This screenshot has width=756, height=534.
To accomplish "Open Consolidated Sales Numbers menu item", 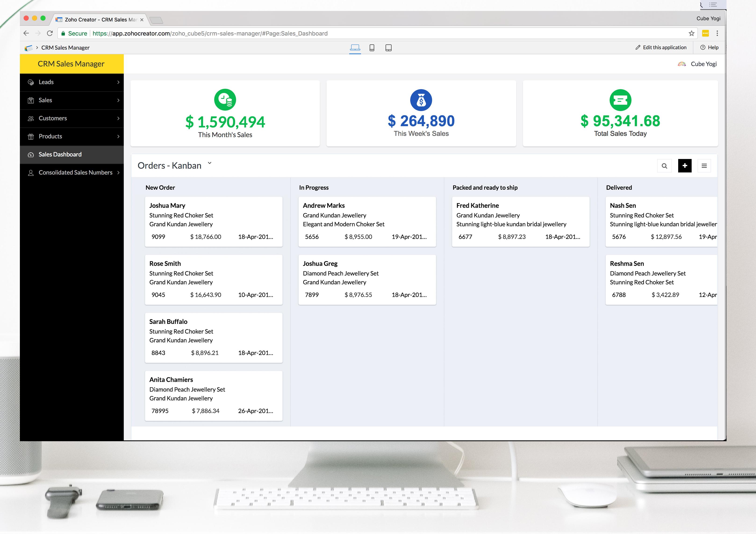I will click(x=72, y=173).
